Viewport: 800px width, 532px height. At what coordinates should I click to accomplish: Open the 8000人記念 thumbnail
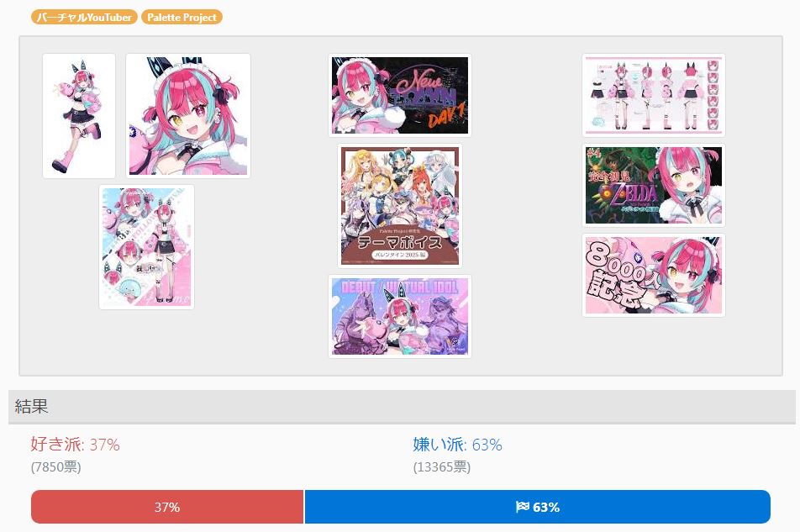[654, 275]
